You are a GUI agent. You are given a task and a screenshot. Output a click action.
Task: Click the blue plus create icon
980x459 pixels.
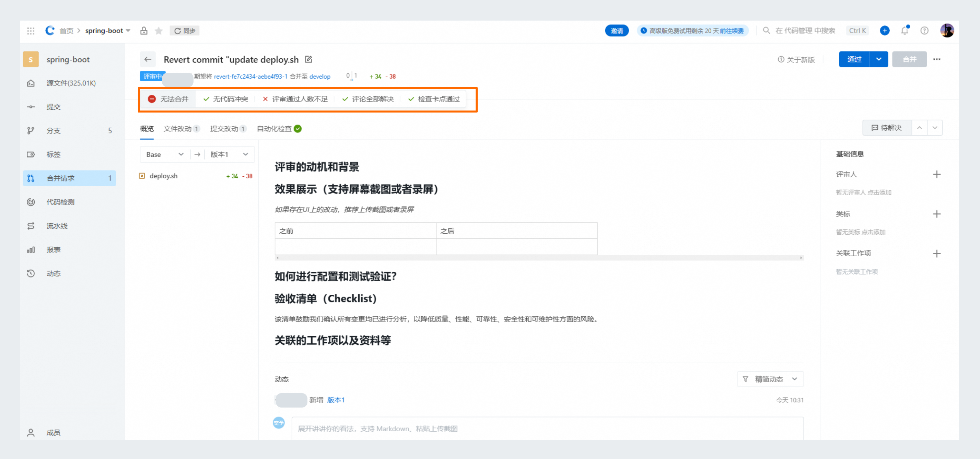pyautogui.click(x=885, y=31)
